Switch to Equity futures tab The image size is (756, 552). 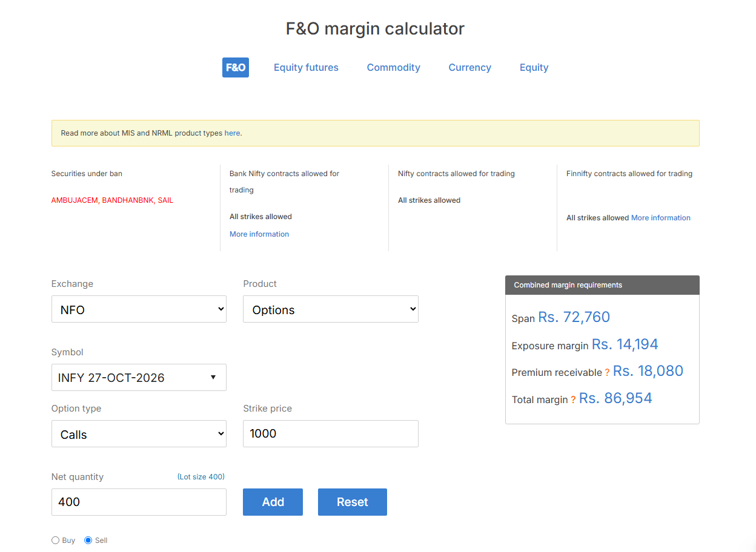tap(306, 67)
